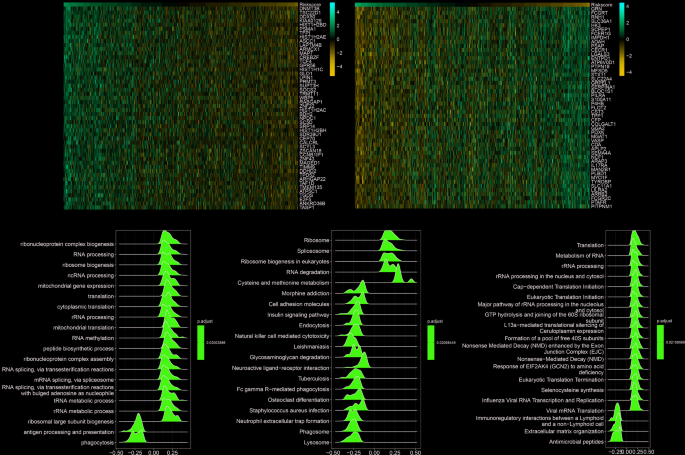Screen dimensions: 685x455
Task: Click the 'RNA methylation' label
Action: (93, 338)
